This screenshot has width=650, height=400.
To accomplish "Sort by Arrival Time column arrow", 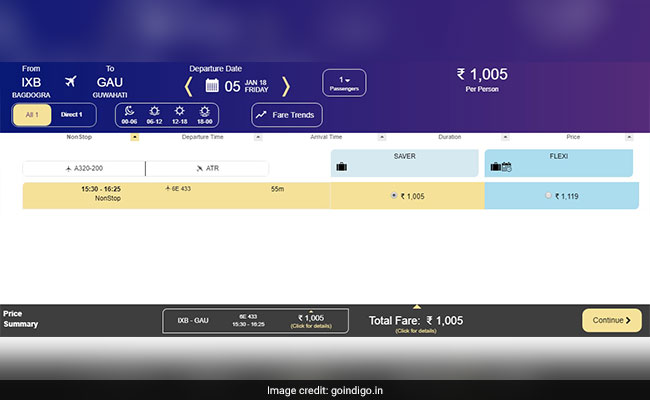I will coord(382,137).
